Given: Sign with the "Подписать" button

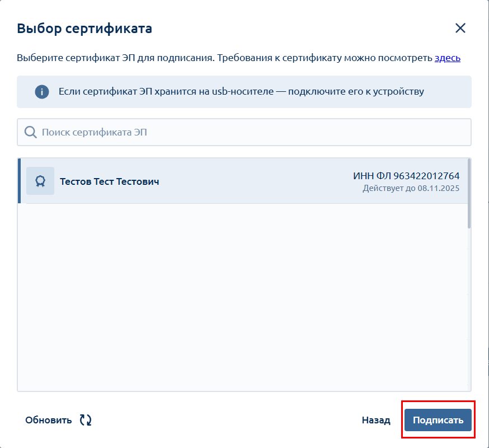Looking at the screenshot, I should [x=438, y=420].
